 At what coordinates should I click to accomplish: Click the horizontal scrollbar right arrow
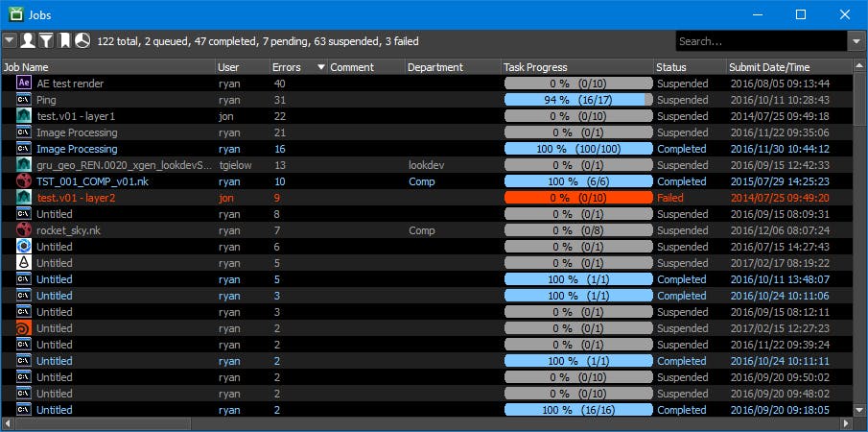pos(846,423)
